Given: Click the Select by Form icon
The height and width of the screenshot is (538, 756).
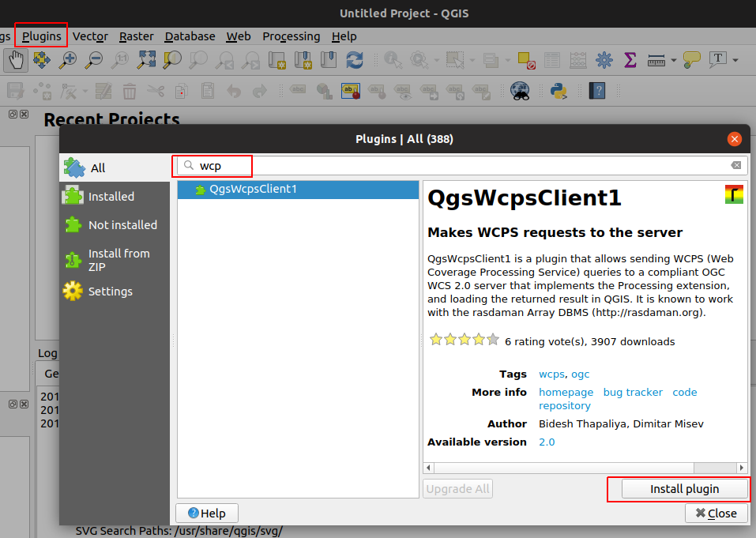Looking at the screenshot, I should (491, 60).
